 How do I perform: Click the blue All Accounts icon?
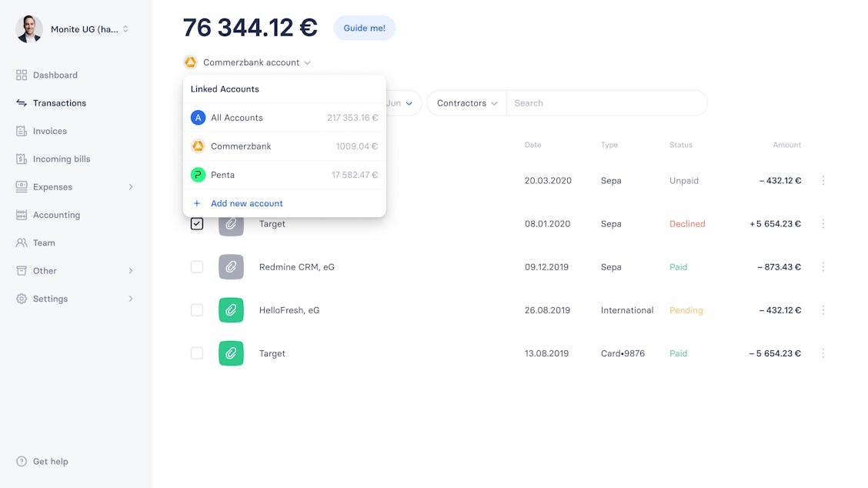click(199, 118)
